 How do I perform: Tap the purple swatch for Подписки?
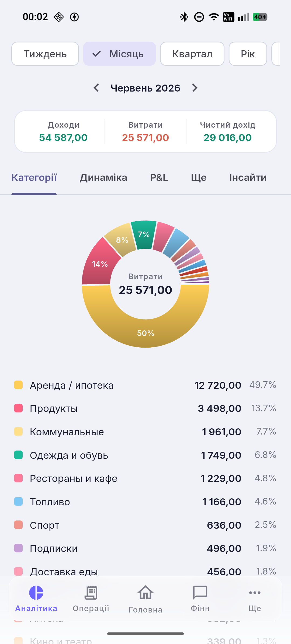(x=18, y=548)
